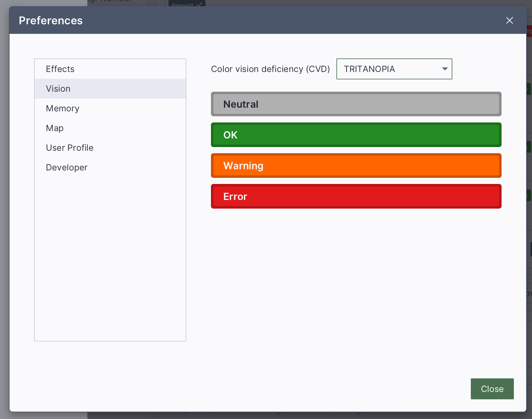Click the Import button behind dialog
This screenshot has height=419, width=532.
click(x=186, y=3)
